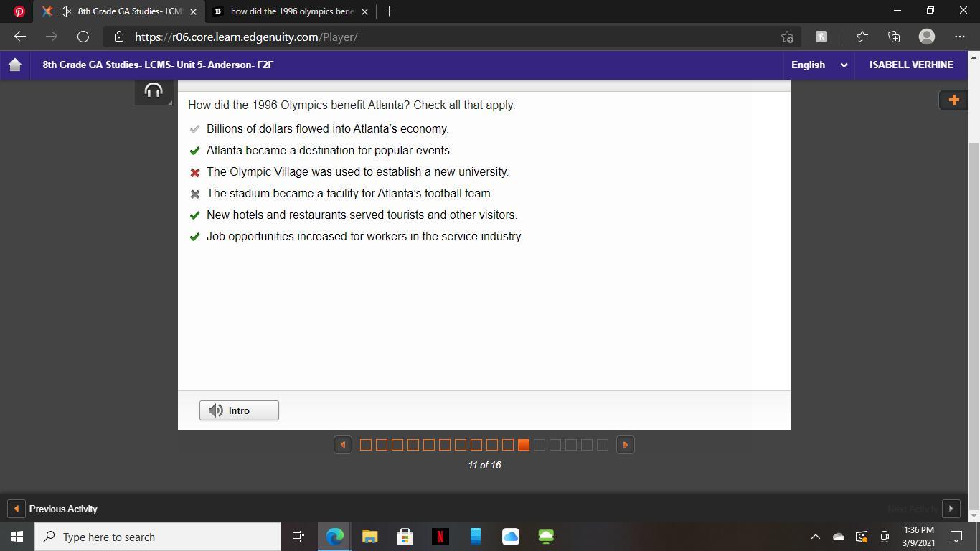Click the Next Activity arrow button

coord(951,509)
